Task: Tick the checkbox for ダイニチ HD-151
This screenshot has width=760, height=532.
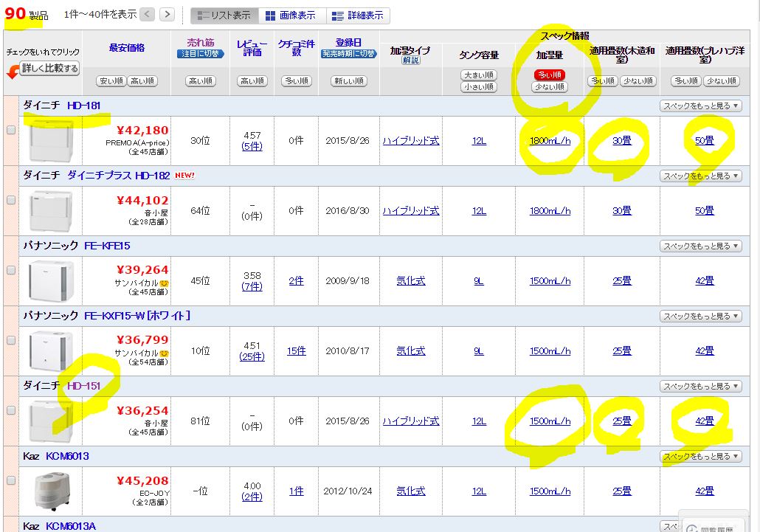Action: (x=10, y=410)
